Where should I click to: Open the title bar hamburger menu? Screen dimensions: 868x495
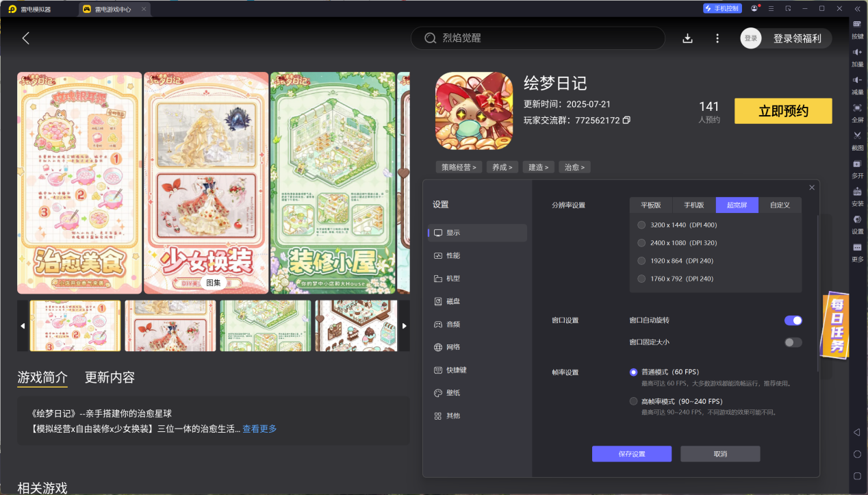pos(771,8)
